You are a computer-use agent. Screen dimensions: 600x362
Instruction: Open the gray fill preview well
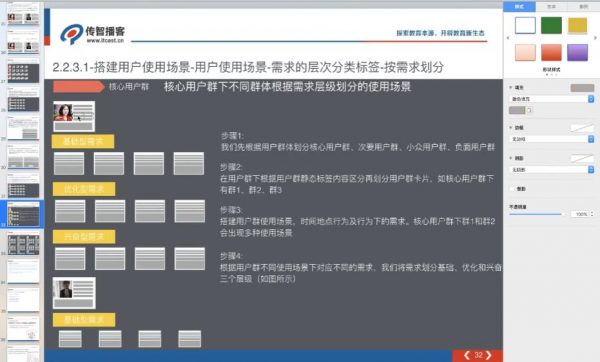[582, 88]
